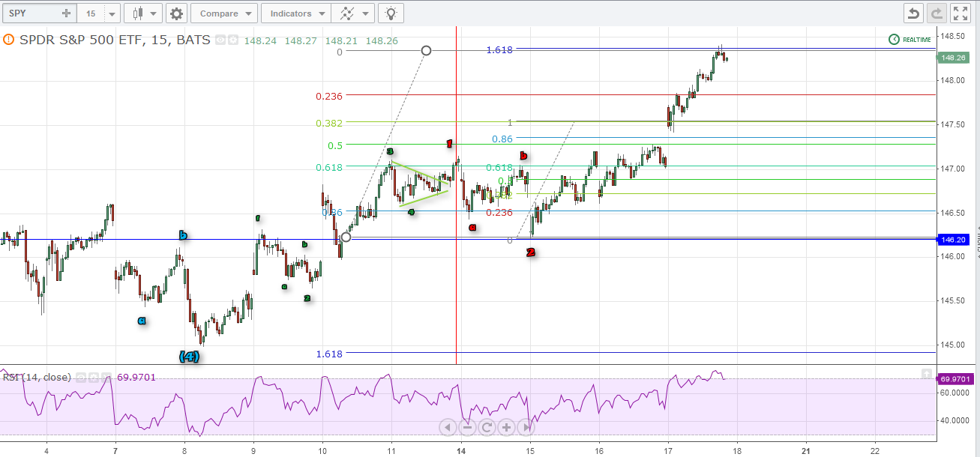Select the lower Fibonacci anchor circle at 146.20

coord(346,237)
